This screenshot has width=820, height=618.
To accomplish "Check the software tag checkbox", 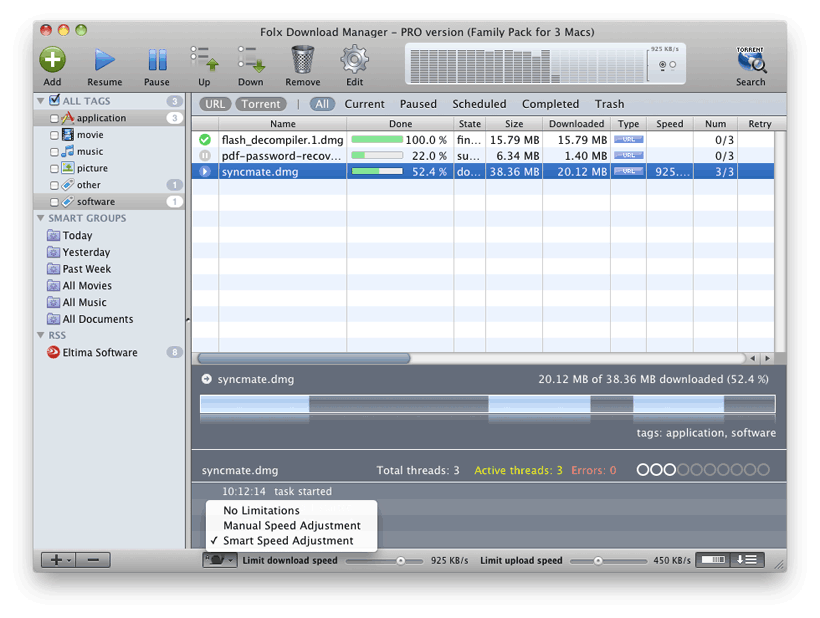I will [54, 202].
